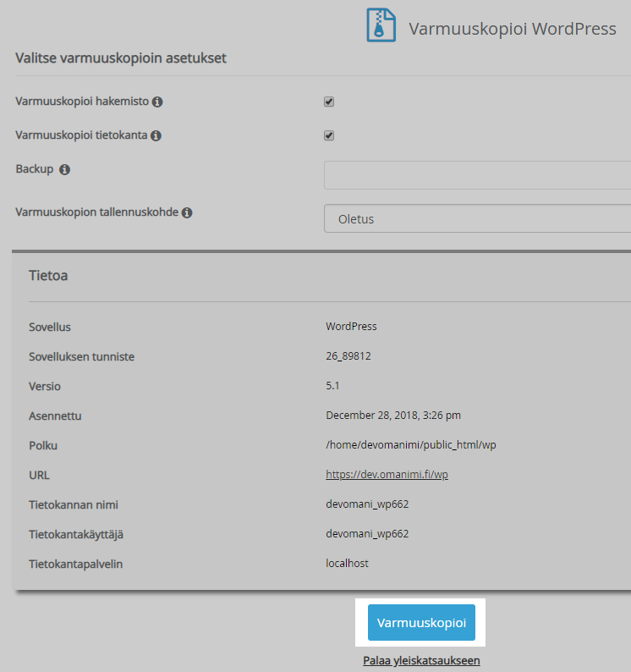Click info icon beside Backup label
631x672 pixels.
pyautogui.click(x=64, y=169)
